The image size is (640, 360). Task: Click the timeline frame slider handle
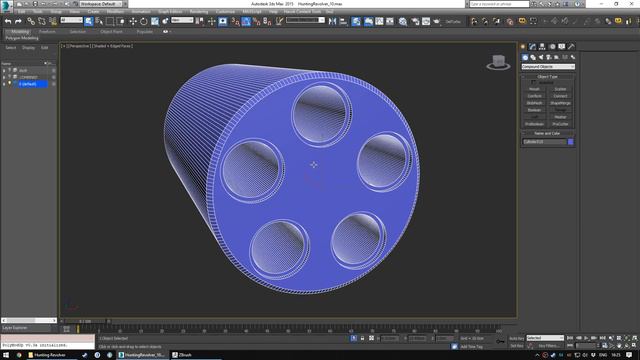click(x=85, y=321)
